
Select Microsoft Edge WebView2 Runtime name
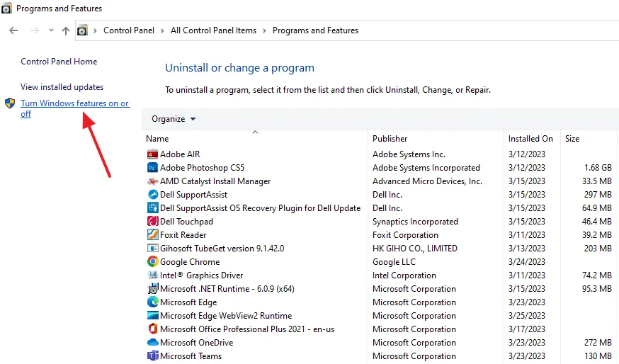coord(226,316)
